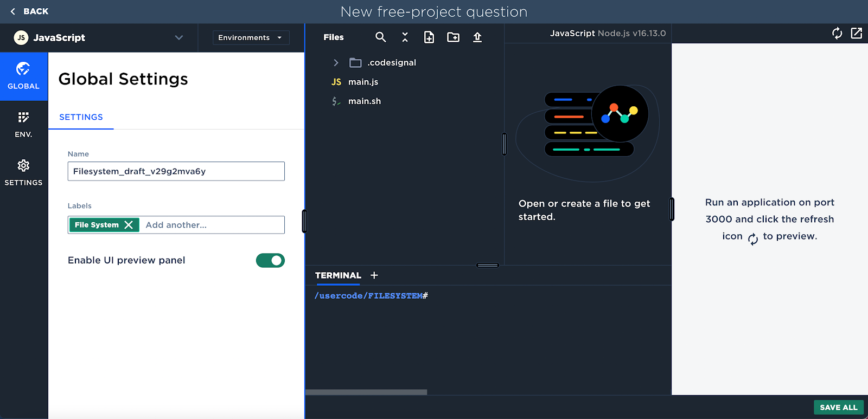Viewport: 868px width, 419px height.
Task: Select the TERMINAL tab
Action: (338, 276)
